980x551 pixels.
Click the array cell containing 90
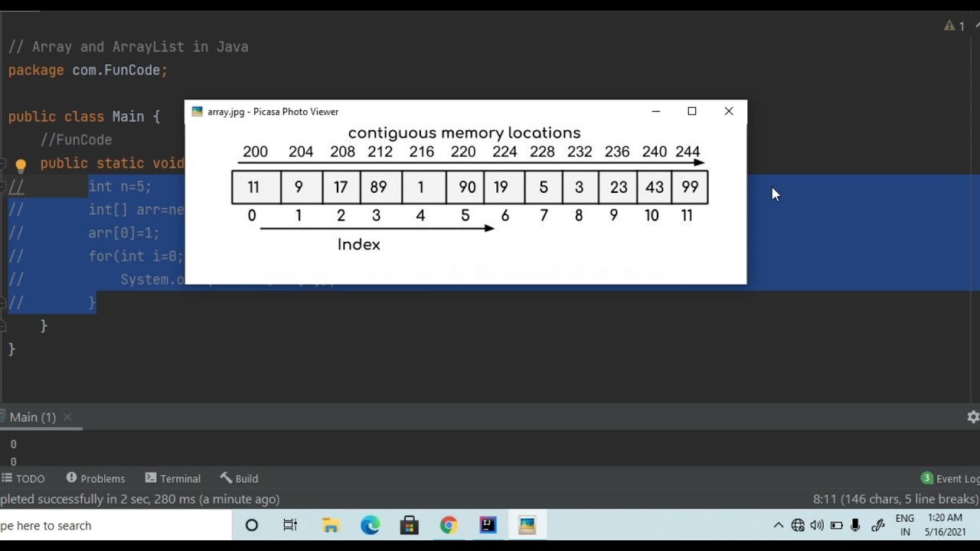466,187
